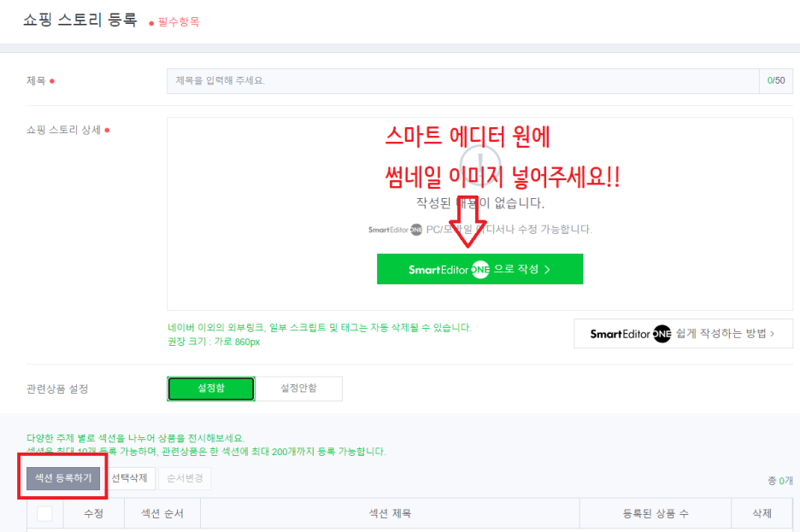Click the 0/50 character counter
Image resolution: width=800 pixels, height=532 pixels.
(x=776, y=80)
